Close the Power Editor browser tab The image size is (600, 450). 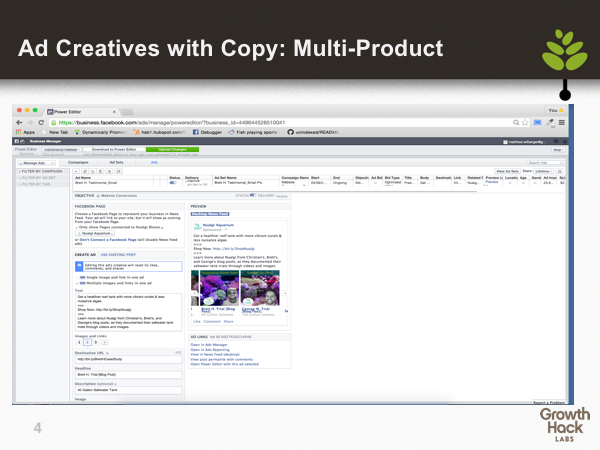coord(114,112)
